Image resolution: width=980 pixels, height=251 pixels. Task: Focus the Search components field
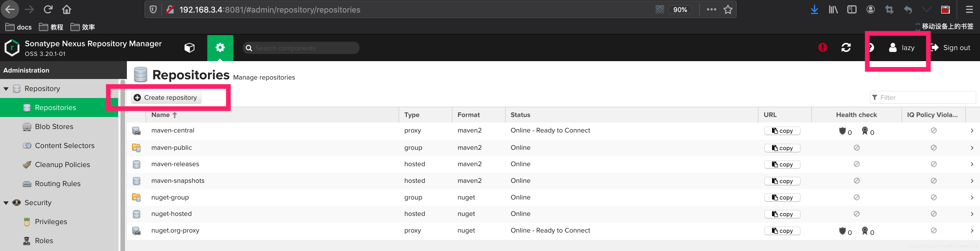[x=301, y=48]
